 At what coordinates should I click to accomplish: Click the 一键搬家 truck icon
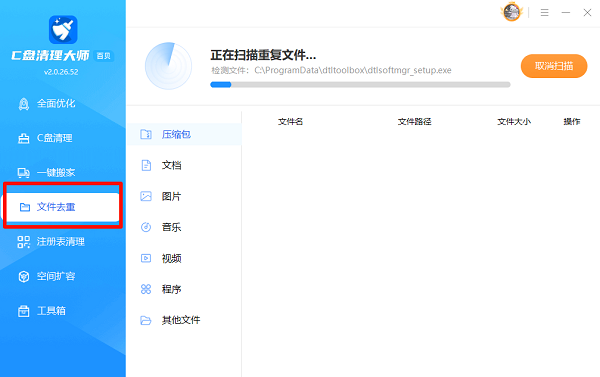coord(24,173)
